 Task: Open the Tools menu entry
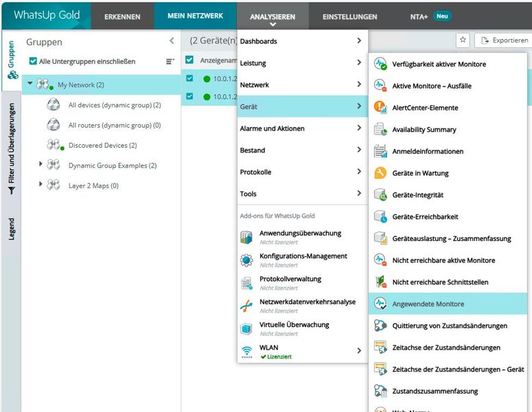tap(303, 194)
